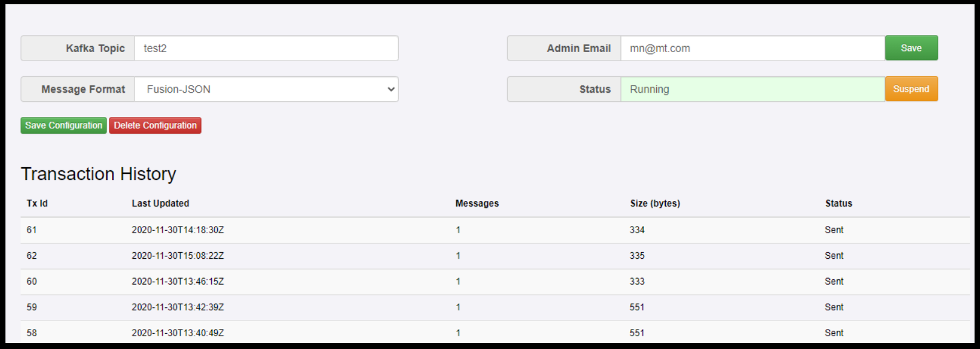The height and width of the screenshot is (349, 980).
Task: Click the Kafka Topic input field
Action: (266, 48)
